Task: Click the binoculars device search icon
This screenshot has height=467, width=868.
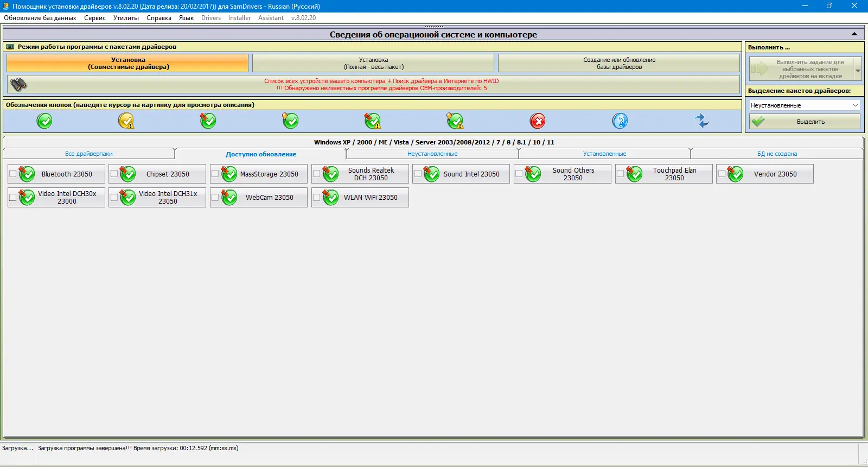Action: (x=19, y=85)
